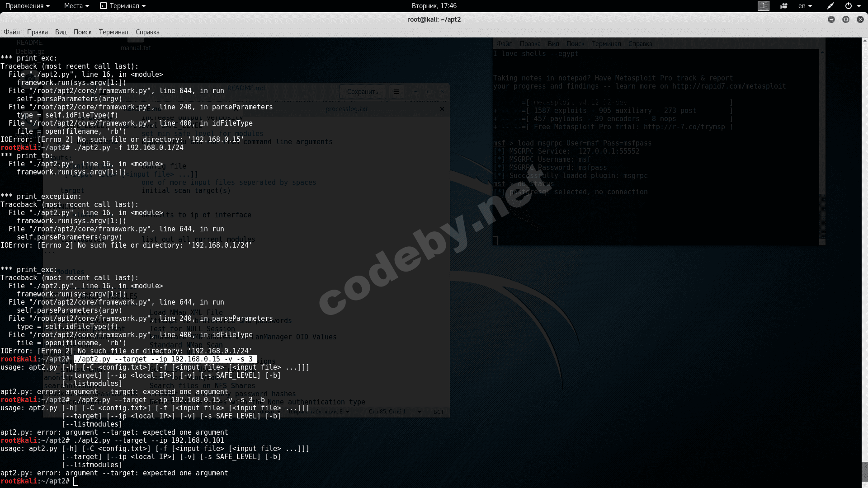Click the Терминал app icon in top panel

coord(104,6)
